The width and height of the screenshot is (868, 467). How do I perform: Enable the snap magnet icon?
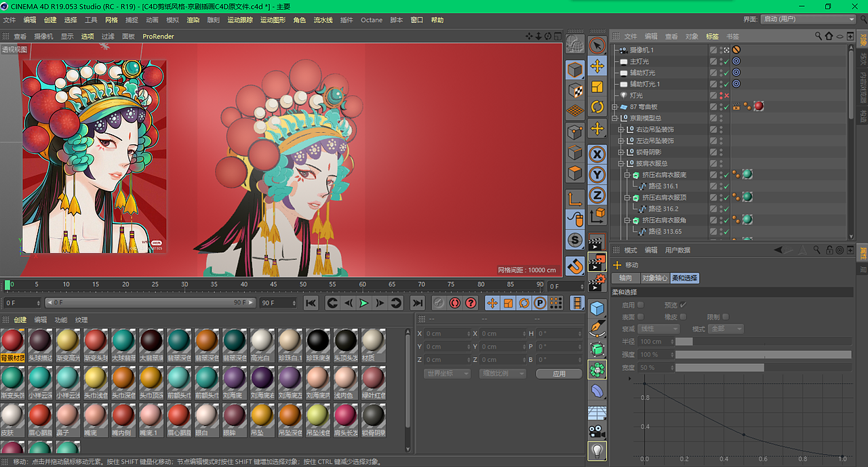[575, 265]
